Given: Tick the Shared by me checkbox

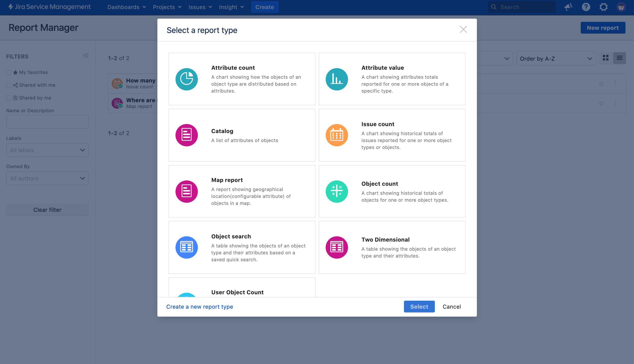Looking at the screenshot, I should (x=9, y=98).
